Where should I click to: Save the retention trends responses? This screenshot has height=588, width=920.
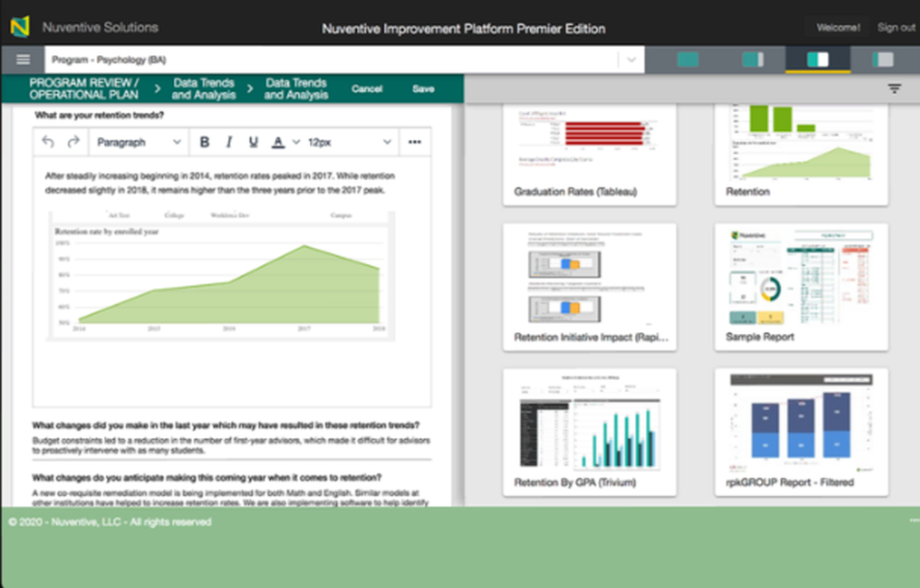pyautogui.click(x=424, y=88)
